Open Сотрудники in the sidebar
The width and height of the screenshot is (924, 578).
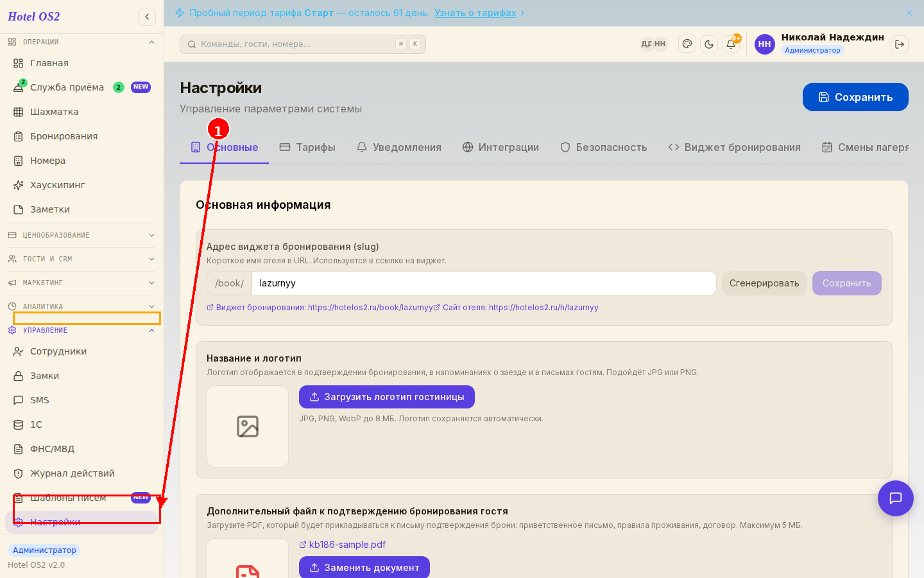[81, 351]
